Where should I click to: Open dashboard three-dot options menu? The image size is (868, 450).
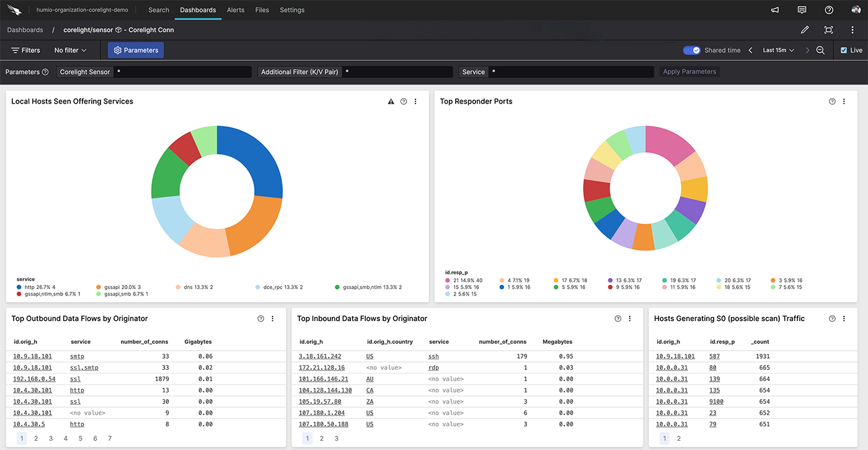point(852,30)
